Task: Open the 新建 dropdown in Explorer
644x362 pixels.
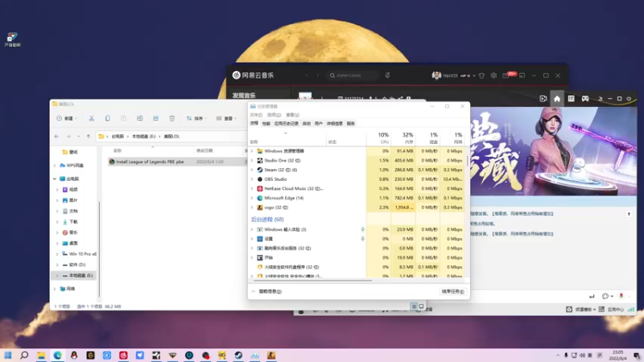Action: click(x=66, y=118)
